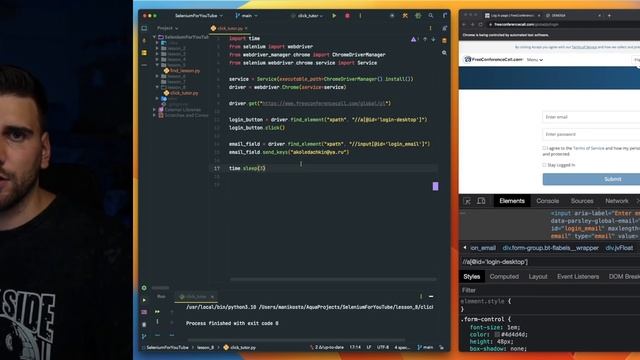Open a new Chrome tab with the plus icon
The height and width of the screenshot is (360, 640).
tap(609, 16)
